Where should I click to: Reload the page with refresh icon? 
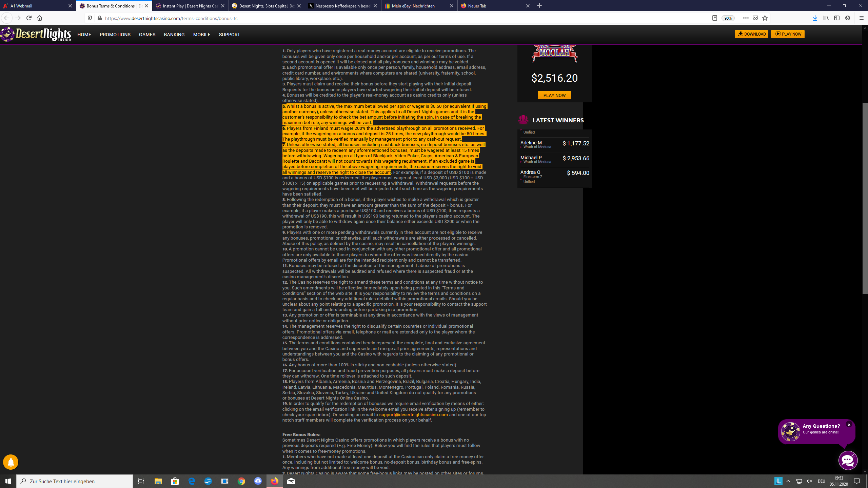point(29,18)
